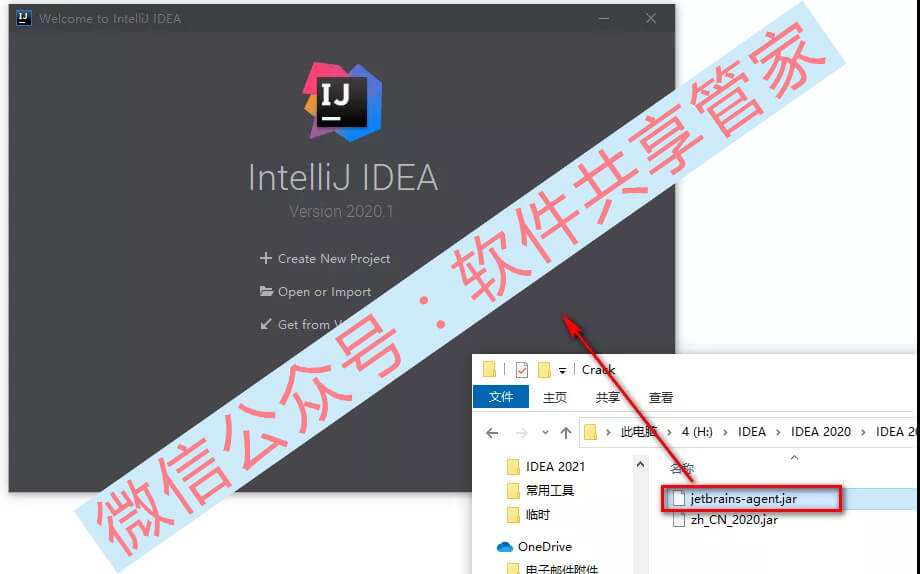Go forward in Explorer navigation
This screenshot has width=920, height=574.
click(521, 433)
